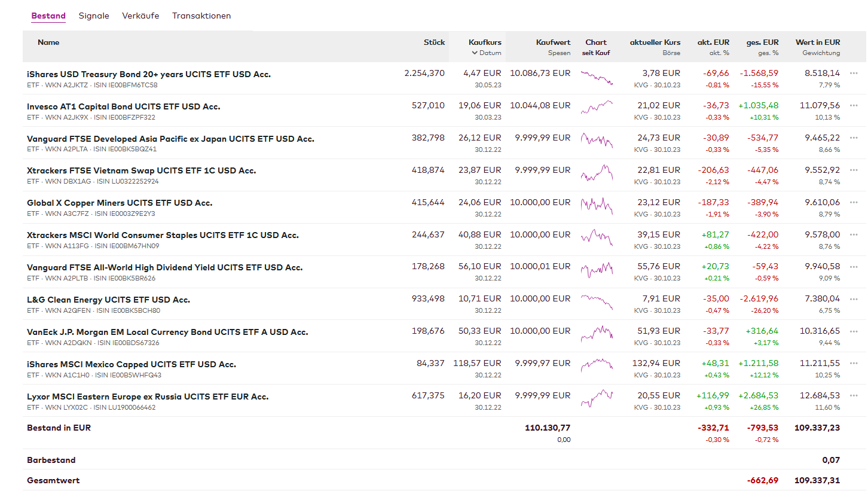Open three-dot menu for Lyxor MSCI Eastern Europe
868x500 pixels.
tap(853, 396)
